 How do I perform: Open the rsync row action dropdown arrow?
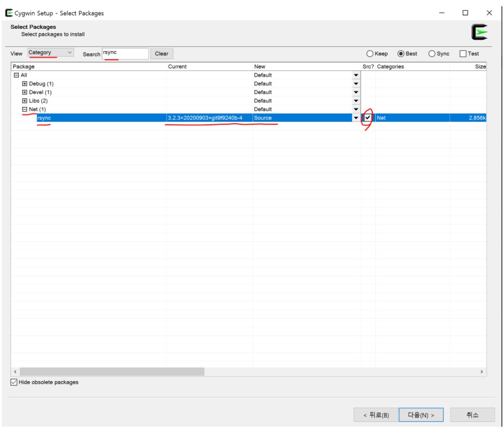pos(356,118)
